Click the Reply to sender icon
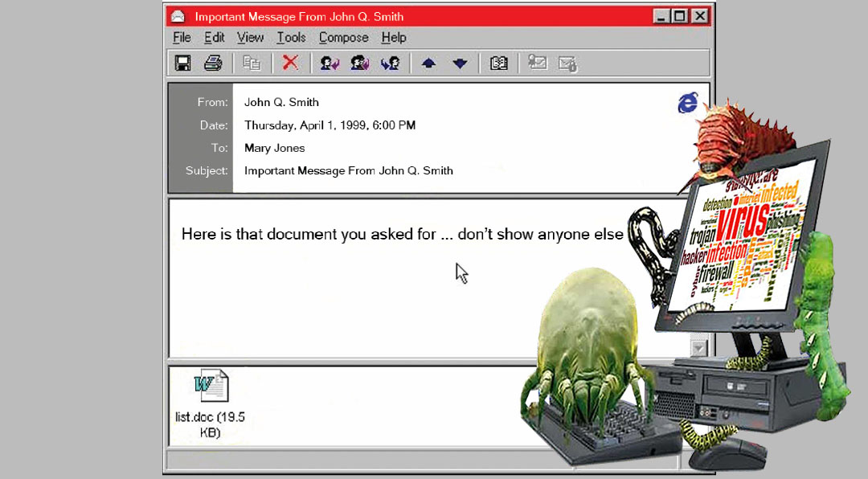The image size is (868, 479). pyautogui.click(x=330, y=63)
